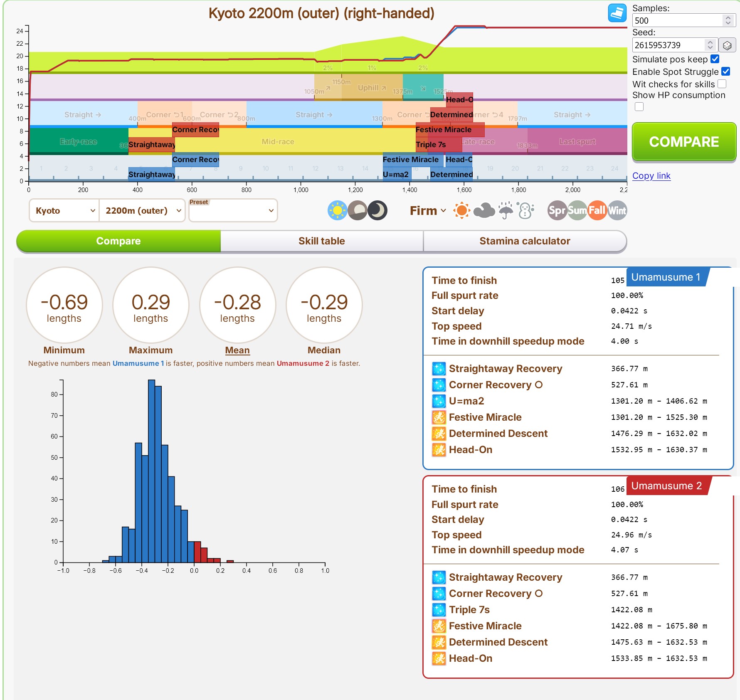Click the randomize seed dice icon
Viewport: 740px width, 700px height.
point(727,45)
